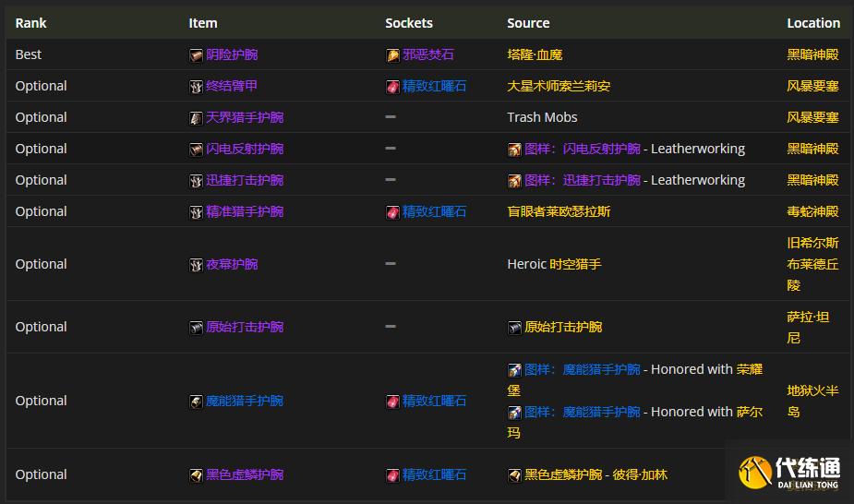
Task: Click the 终结臂甲 item icon
Action: (x=196, y=87)
